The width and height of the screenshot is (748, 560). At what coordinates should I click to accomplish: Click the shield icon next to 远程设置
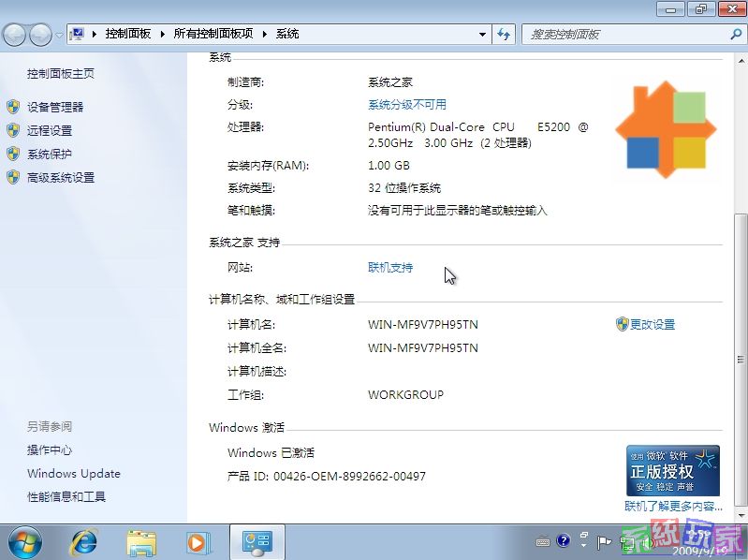click(13, 130)
